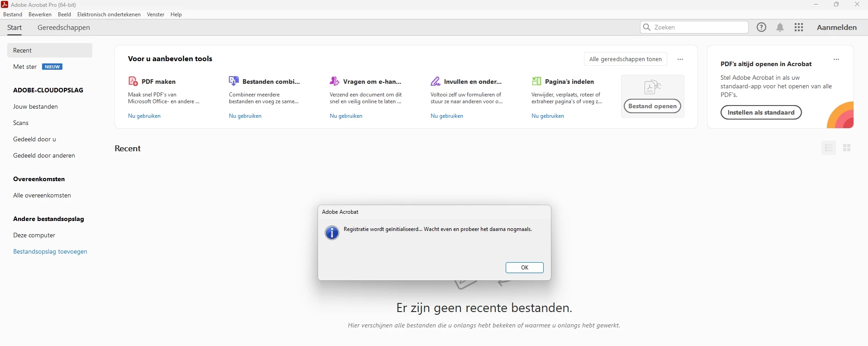Image resolution: width=868 pixels, height=346 pixels.
Task: Open more options on default-app card
Action: click(x=836, y=59)
